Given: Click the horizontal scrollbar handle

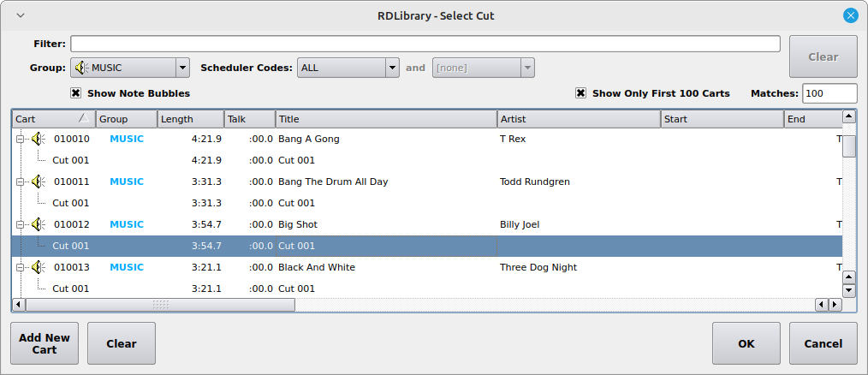Looking at the screenshot, I should (160, 304).
